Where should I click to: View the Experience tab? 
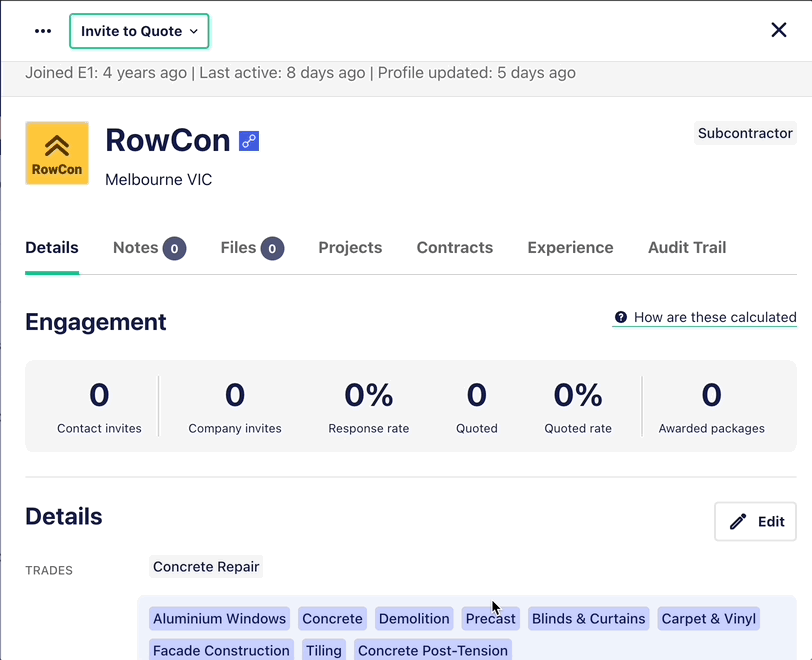point(570,248)
